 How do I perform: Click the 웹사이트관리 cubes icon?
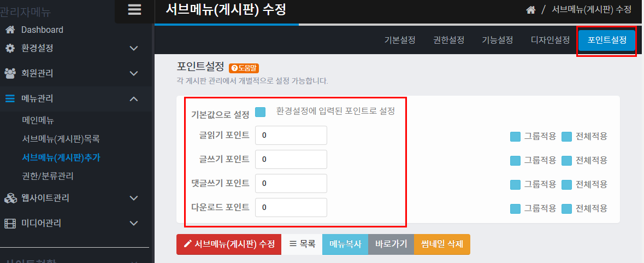coord(10,198)
